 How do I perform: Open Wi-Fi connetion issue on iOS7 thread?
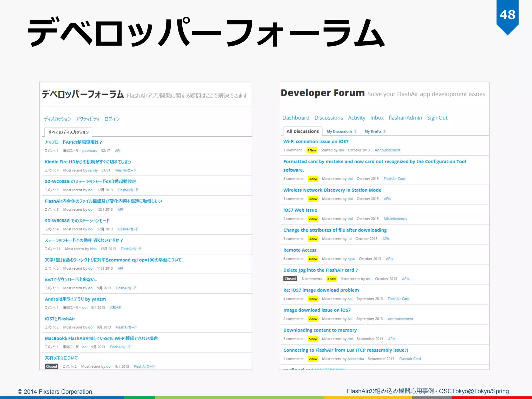pyautogui.click(x=316, y=142)
